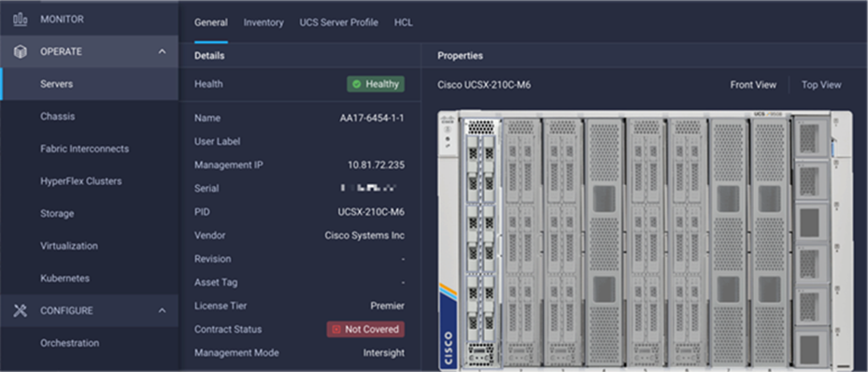This screenshot has height=372, width=868.
Task: Open Chassis in the sidebar
Action: click(x=58, y=116)
